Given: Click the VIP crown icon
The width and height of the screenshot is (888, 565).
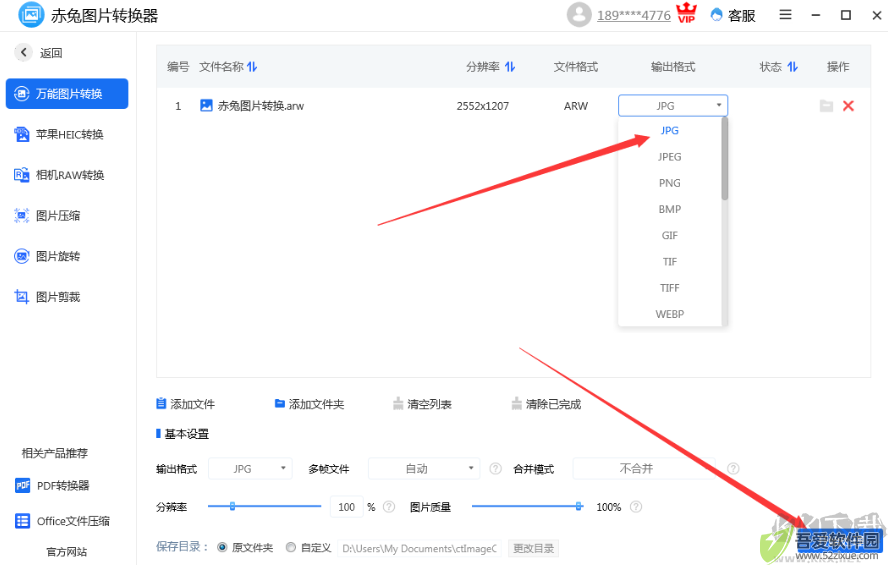Looking at the screenshot, I should (687, 13).
